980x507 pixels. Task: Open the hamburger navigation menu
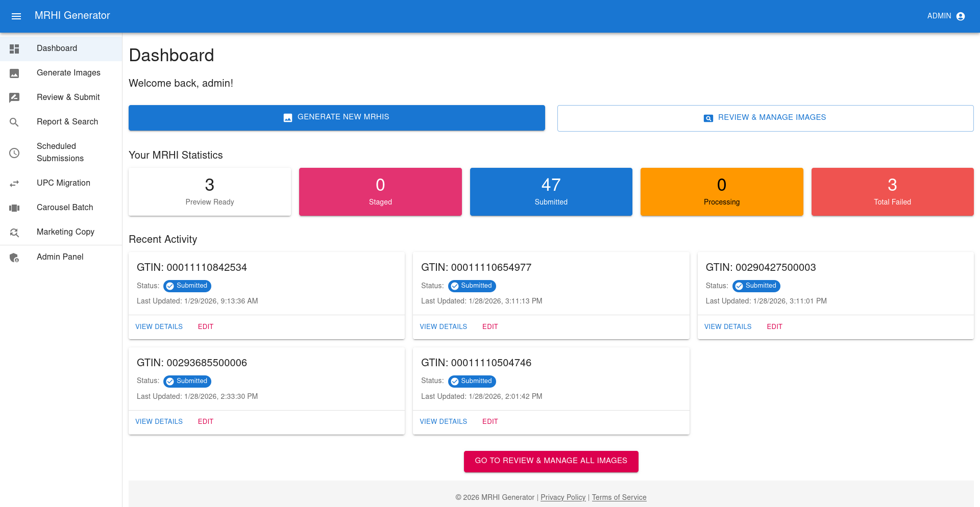16,16
